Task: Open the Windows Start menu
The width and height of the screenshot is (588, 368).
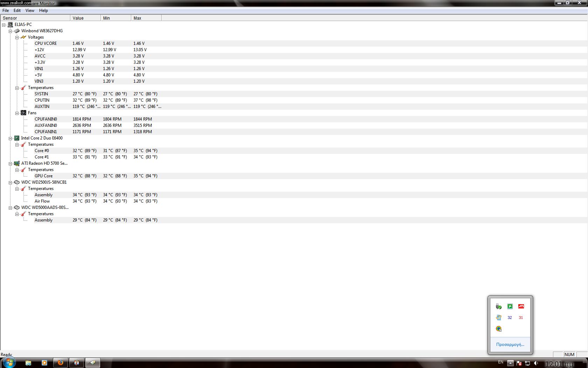Action: [x=9, y=362]
